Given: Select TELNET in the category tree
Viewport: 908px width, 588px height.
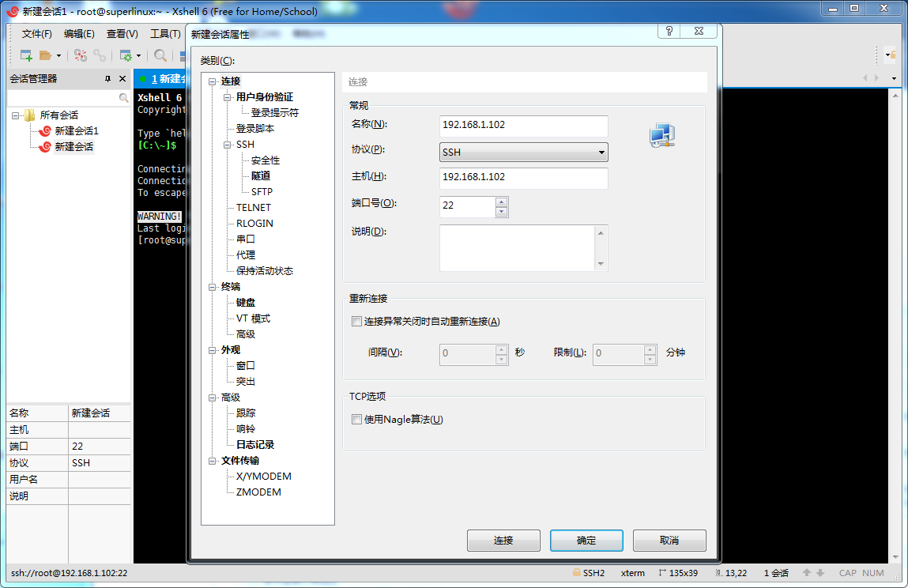Looking at the screenshot, I should pos(253,207).
